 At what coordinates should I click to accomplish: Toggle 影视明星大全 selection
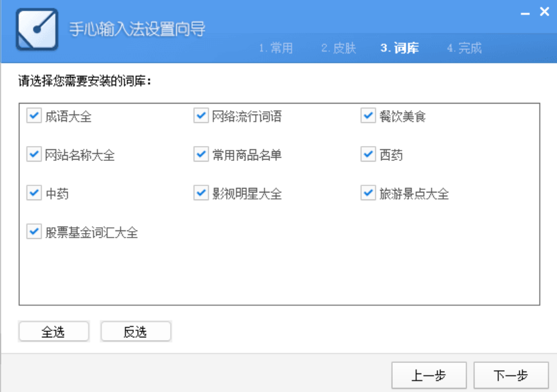coord(200,192)
